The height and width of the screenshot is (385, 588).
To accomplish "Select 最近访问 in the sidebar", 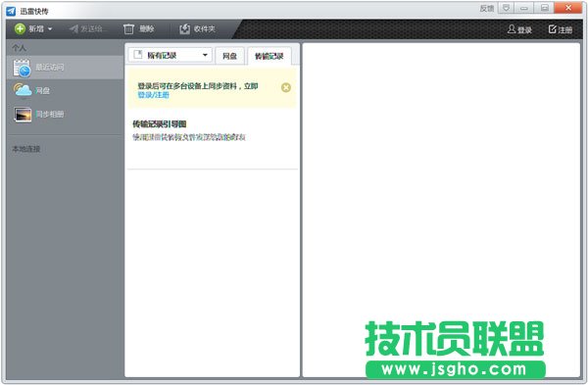I will pyautogui.click(x=65, y=68).
